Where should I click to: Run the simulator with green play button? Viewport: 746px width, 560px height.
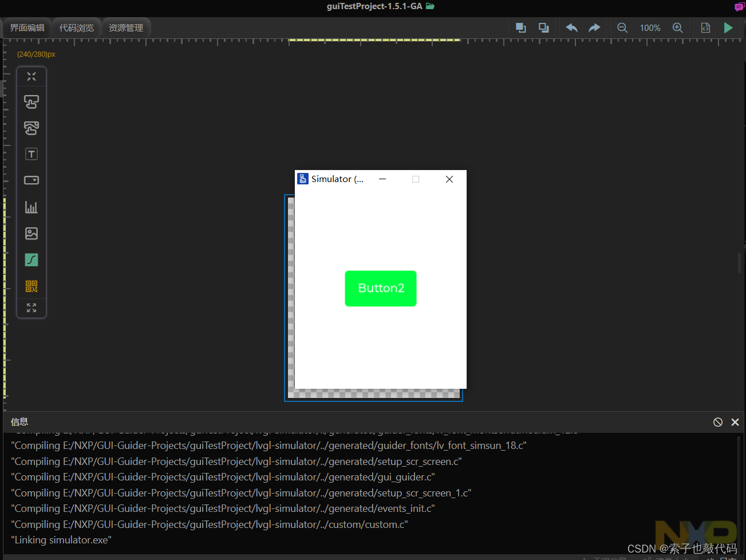click(x=728, y=27)
